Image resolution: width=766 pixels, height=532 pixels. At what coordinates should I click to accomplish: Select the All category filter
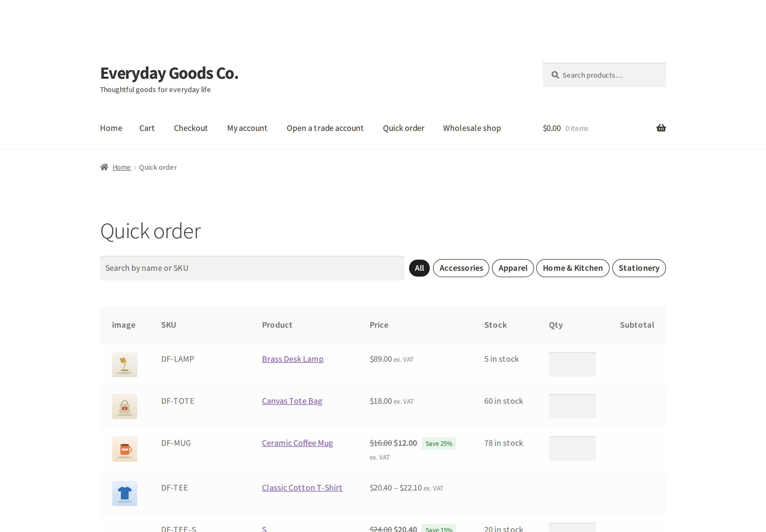(x=419, y=268)
